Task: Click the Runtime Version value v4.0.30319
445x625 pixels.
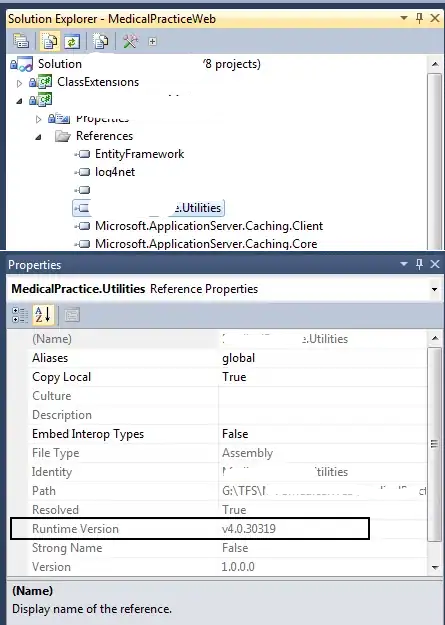Action: coord(249,529)
